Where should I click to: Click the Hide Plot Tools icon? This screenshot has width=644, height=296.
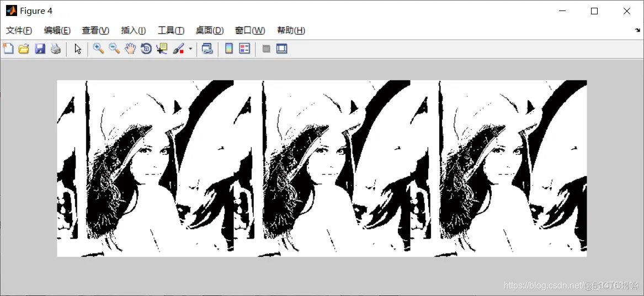[266, 49]
